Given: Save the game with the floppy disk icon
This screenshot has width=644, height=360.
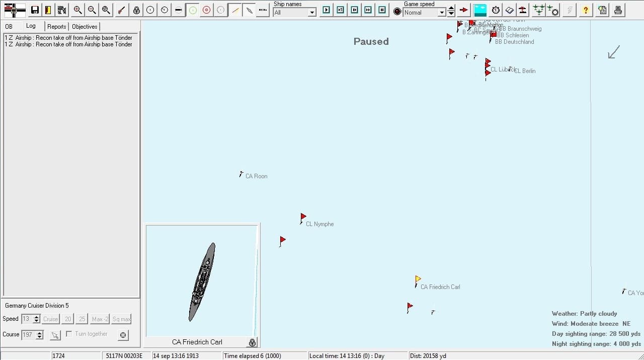Looking at the screenshot, I should (35, 10).
